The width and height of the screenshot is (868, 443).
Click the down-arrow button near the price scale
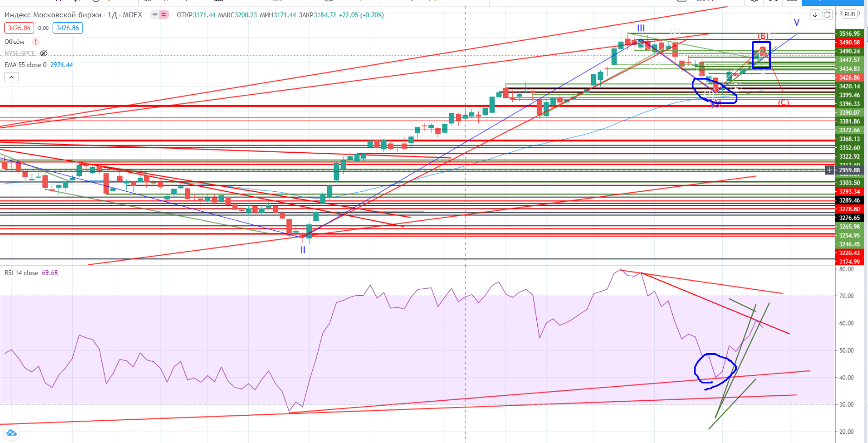tap(815, 15)
